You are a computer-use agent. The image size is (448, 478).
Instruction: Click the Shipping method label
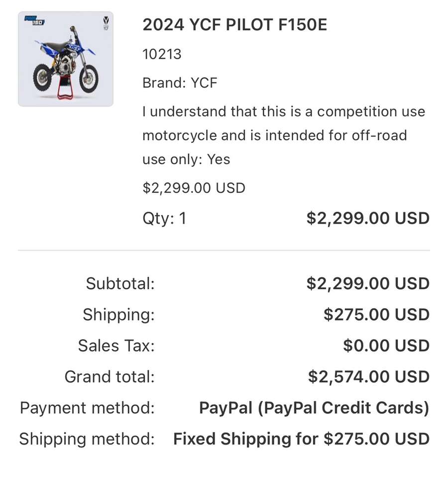click(x=87, y=439)
